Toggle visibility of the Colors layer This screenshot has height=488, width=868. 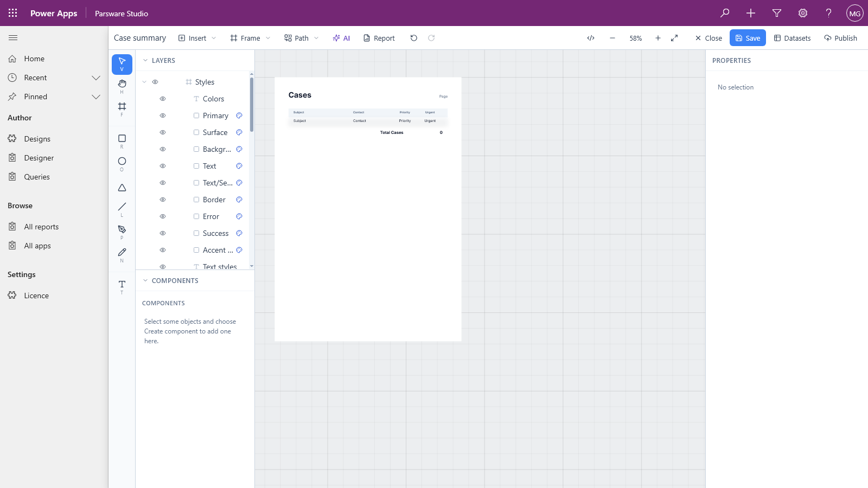click(163, 99)
